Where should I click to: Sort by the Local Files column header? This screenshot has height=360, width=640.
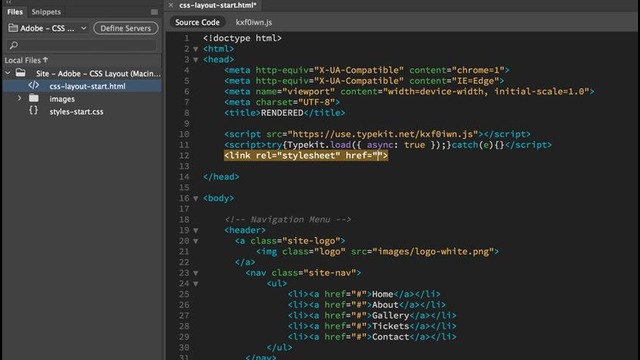click(26, 60)
